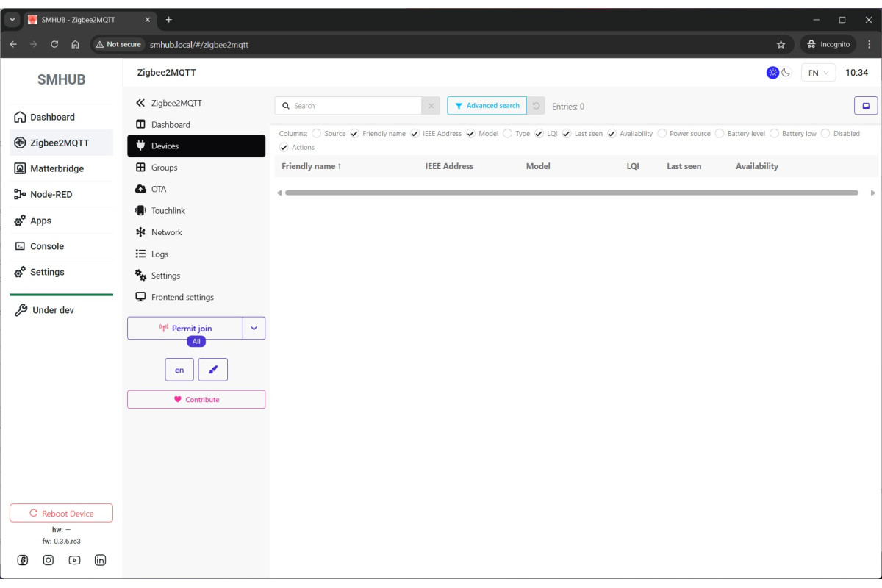Go to Node-RED in main sidebar
This screenshot has width=882, height=588.
[x=51, y=195]
